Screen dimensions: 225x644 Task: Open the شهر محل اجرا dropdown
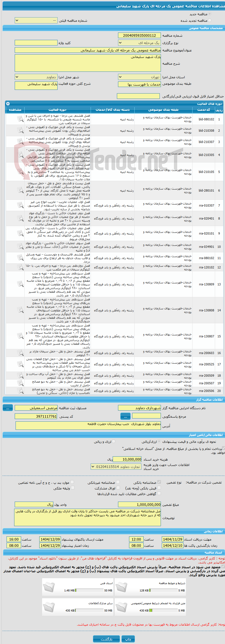point(36,77)
